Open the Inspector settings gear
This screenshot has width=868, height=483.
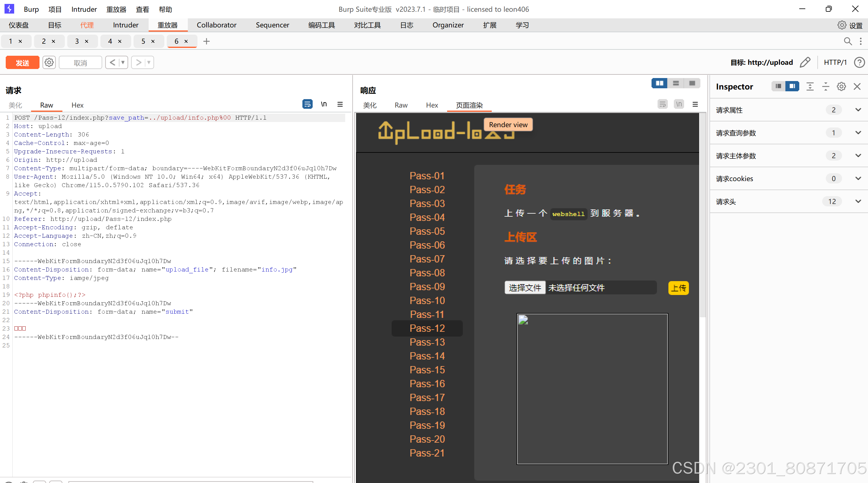pos(841,86)
